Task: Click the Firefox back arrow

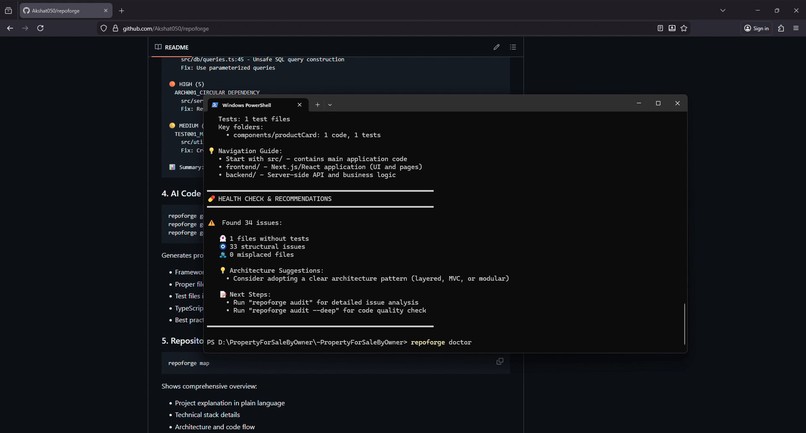Action: tap(10, 28)
